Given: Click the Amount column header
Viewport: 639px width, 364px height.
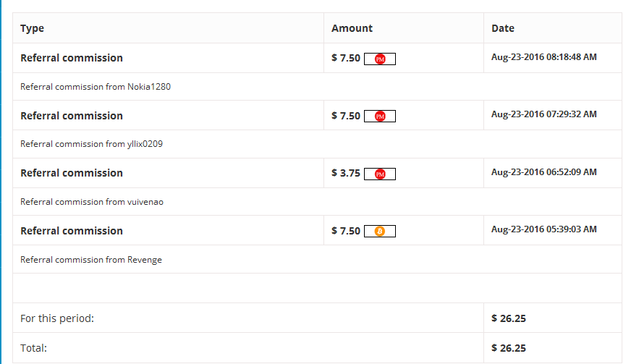Looking at the screenshot, I should (x=352, y=28).
